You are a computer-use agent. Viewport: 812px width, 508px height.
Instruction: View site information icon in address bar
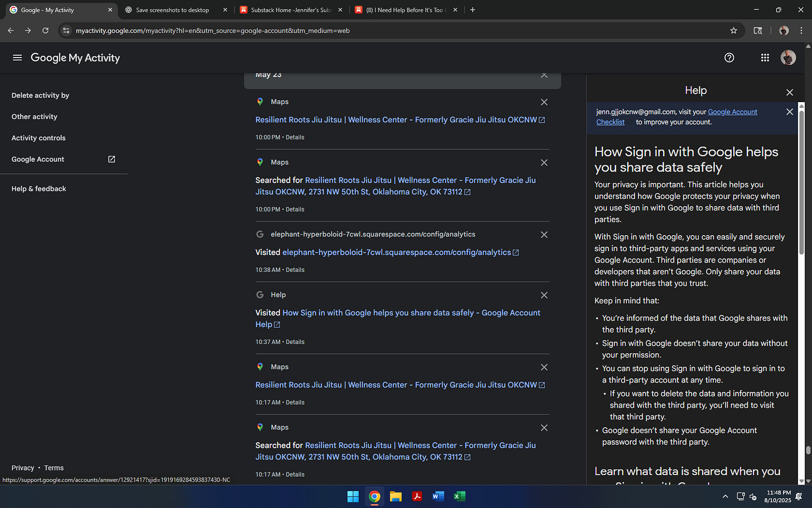[x=66, y=31]
